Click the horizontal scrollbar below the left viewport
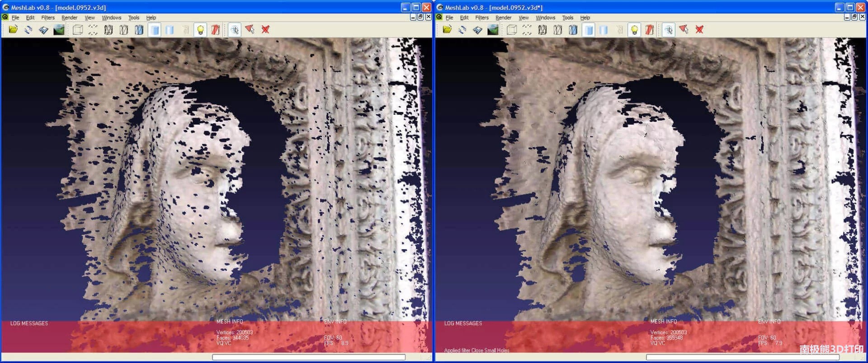 click(308, 357)
